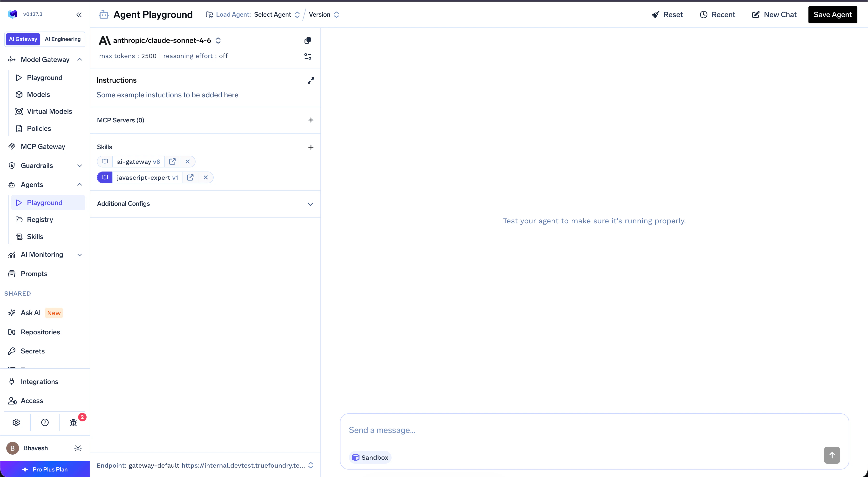Open Model Gateway Playground
Viewport: 868px width, 477px height.
[x=48, y=78]
